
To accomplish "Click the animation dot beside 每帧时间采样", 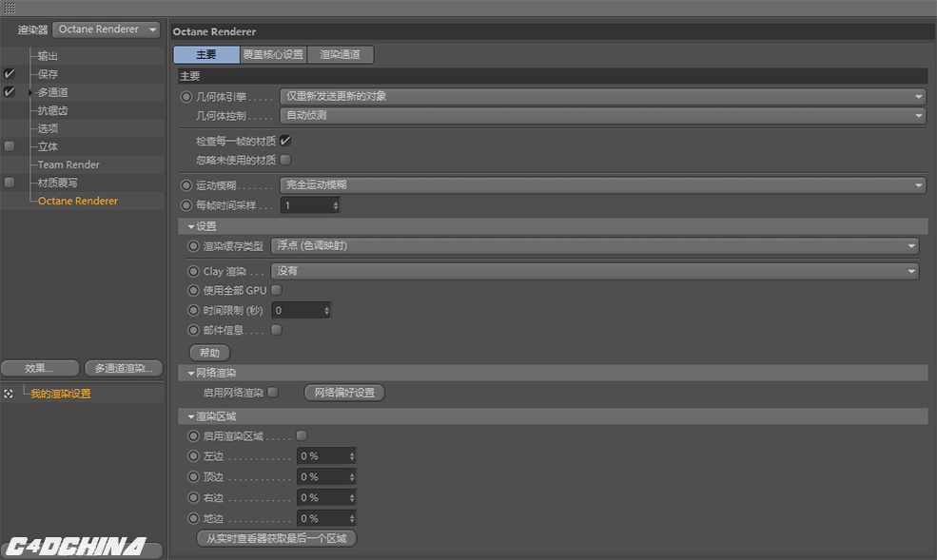I will (186, 205).
